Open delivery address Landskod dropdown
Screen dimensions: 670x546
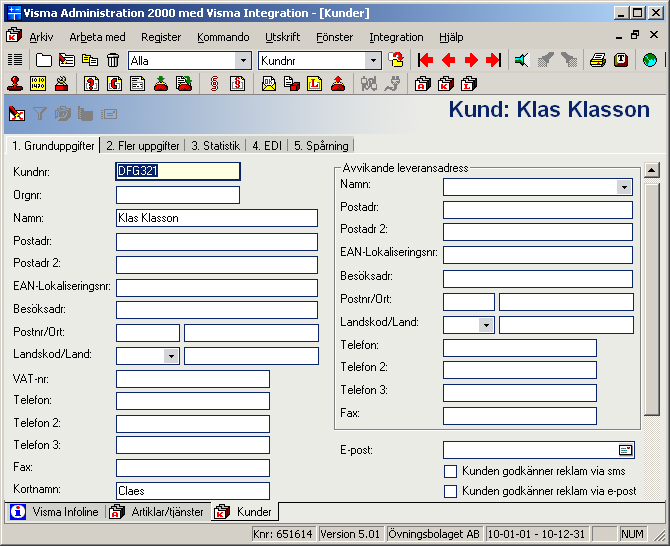(x=486, y=325)
